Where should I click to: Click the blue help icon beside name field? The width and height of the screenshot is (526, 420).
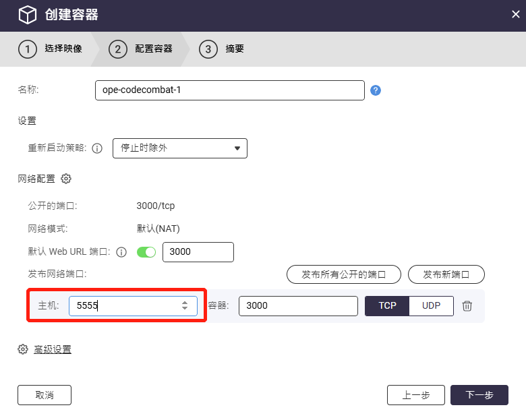[376, 90]
